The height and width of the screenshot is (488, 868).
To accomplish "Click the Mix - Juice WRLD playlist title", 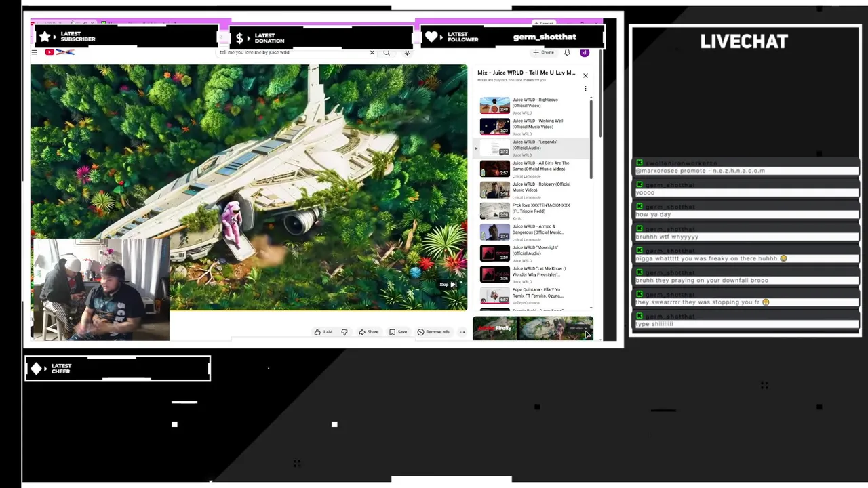I will tap(526, 73).
